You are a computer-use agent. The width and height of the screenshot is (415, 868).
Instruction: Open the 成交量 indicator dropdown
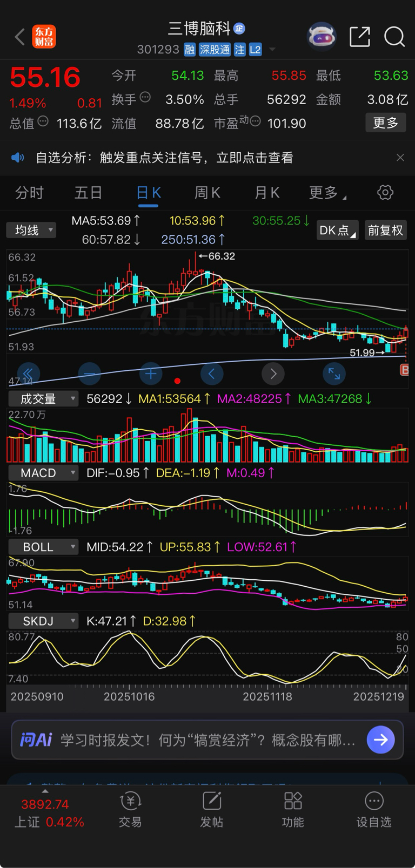pos(43,399)
